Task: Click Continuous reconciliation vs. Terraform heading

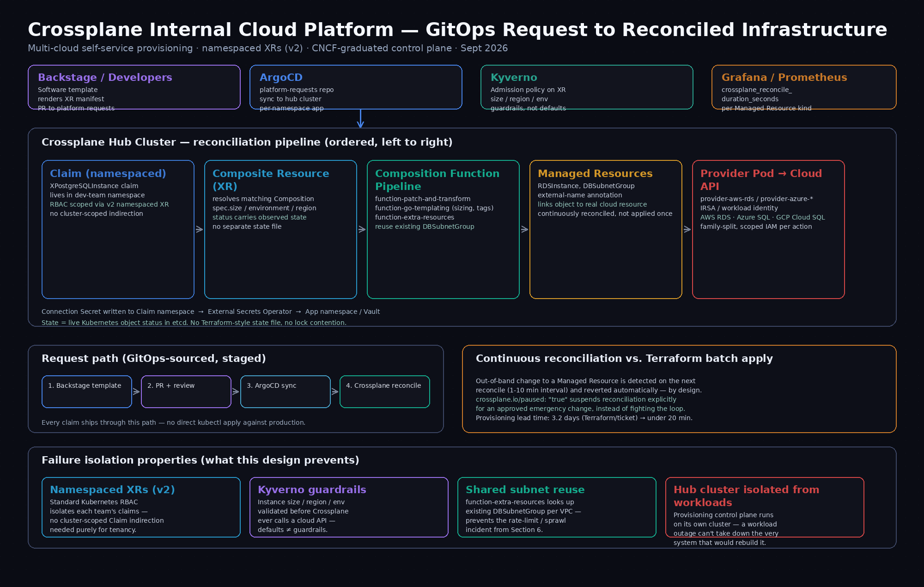Action: (x=624, y=359)
